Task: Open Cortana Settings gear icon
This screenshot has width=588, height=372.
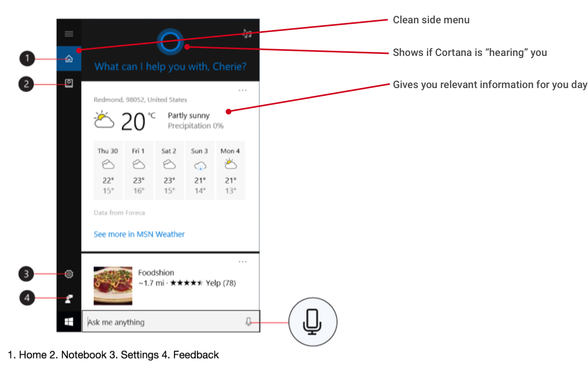Action: coord(69,274)
